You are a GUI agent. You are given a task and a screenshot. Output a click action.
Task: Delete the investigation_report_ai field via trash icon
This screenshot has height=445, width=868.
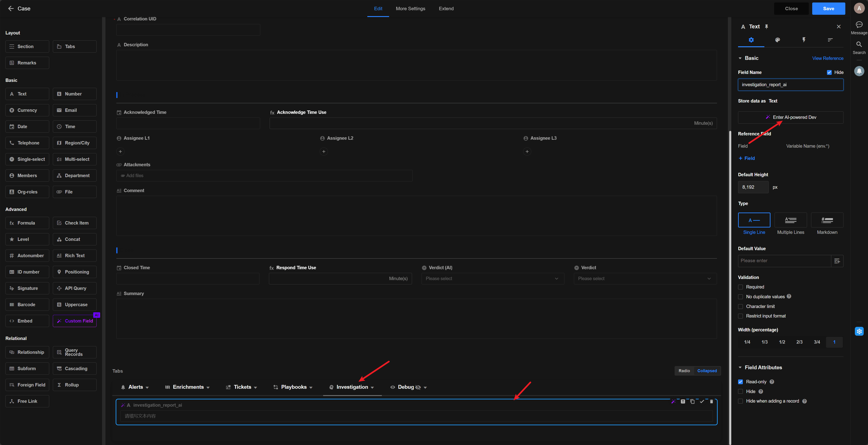click(711, 401)
